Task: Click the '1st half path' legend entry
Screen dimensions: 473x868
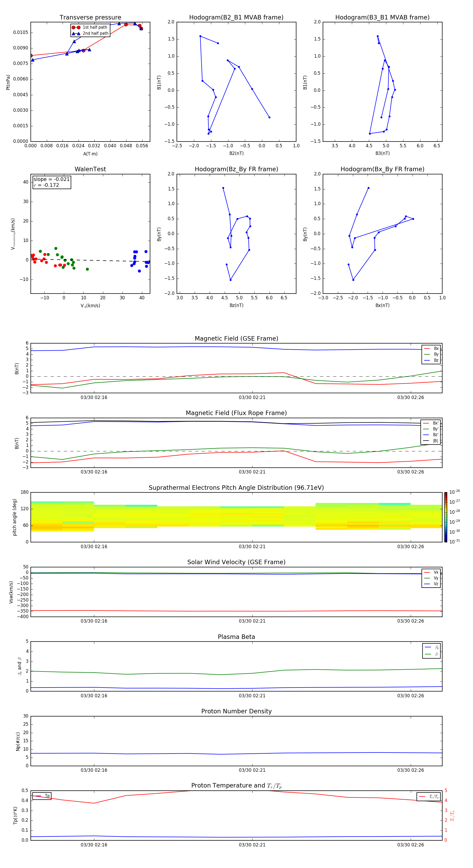Action: point(90,27)
